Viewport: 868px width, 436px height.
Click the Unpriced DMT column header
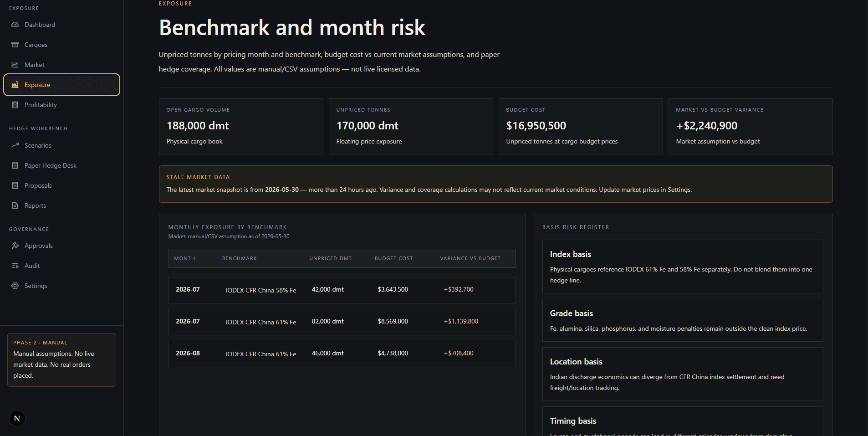click(331, 258)
